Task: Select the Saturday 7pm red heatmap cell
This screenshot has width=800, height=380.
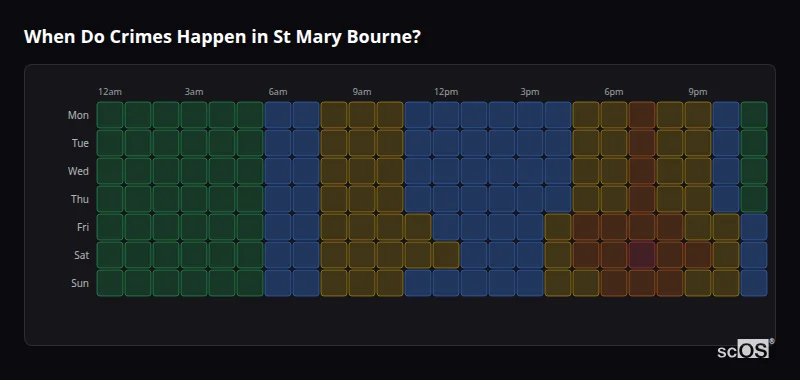Action: pyautogui.click(x=642, y=255)
